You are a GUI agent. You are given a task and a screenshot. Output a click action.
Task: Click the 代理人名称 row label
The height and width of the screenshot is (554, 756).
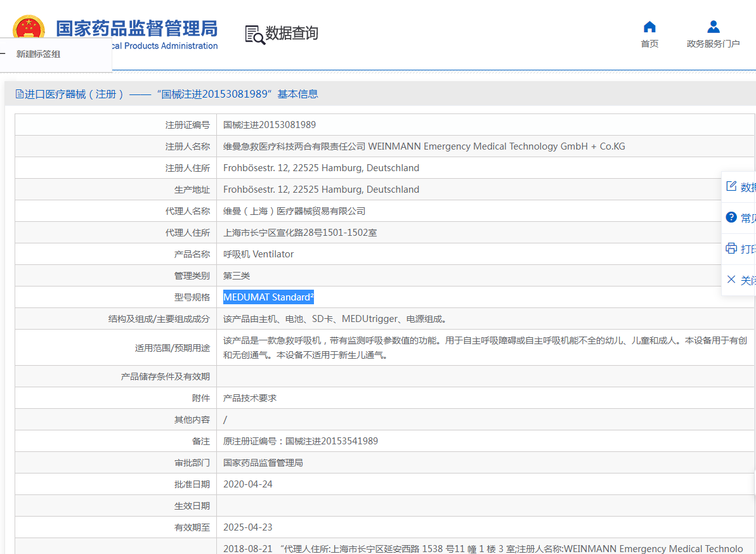(188, 211)
